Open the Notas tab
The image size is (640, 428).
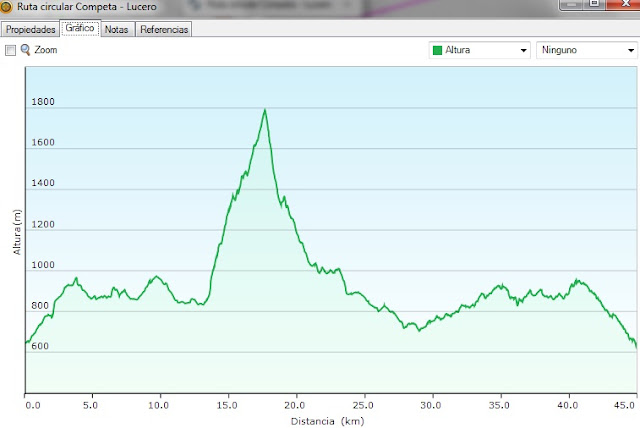click(117, 29)
